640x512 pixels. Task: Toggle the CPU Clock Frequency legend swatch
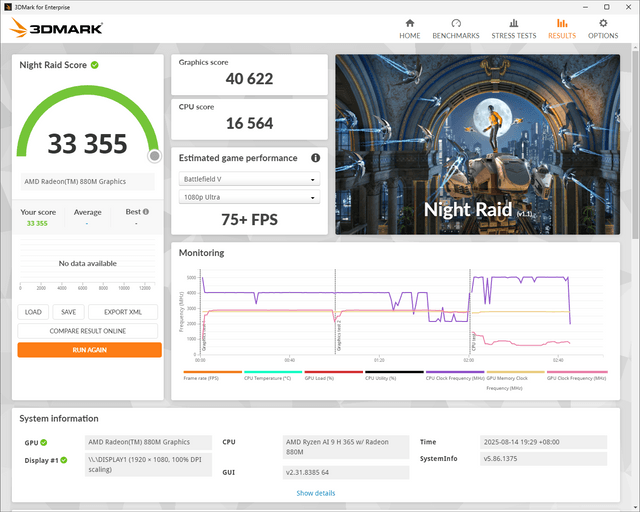click(x=455, y=372)
